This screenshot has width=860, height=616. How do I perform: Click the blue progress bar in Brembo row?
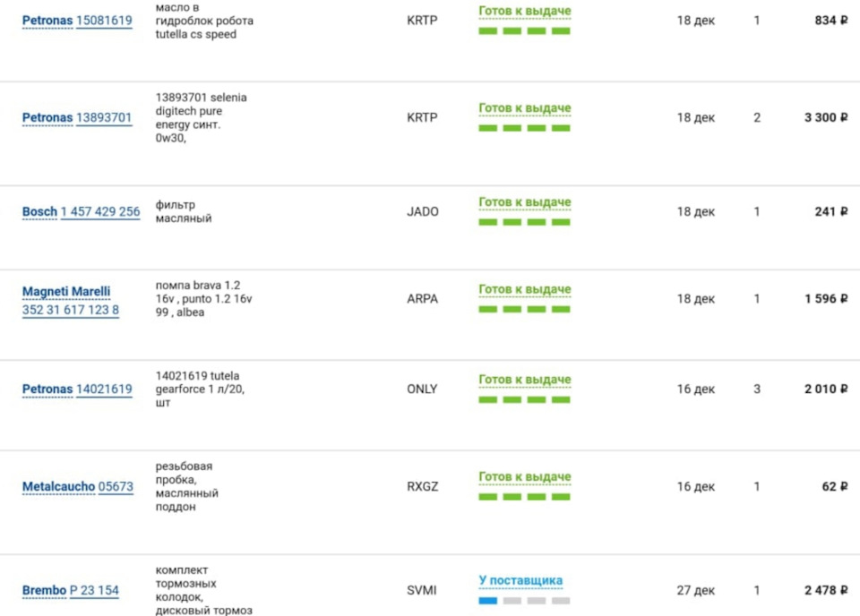click(x=487, y=601)
